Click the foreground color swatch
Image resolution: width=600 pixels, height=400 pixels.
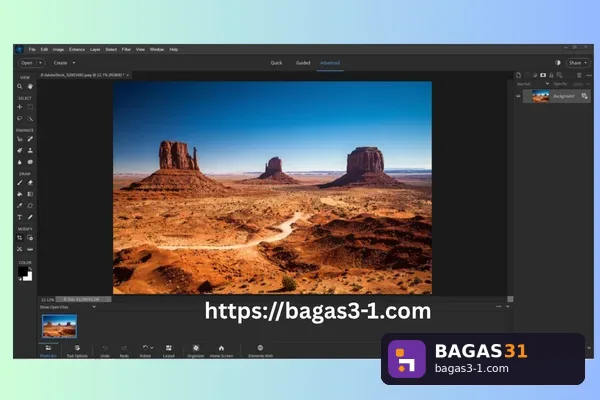(x=23, y=272)
